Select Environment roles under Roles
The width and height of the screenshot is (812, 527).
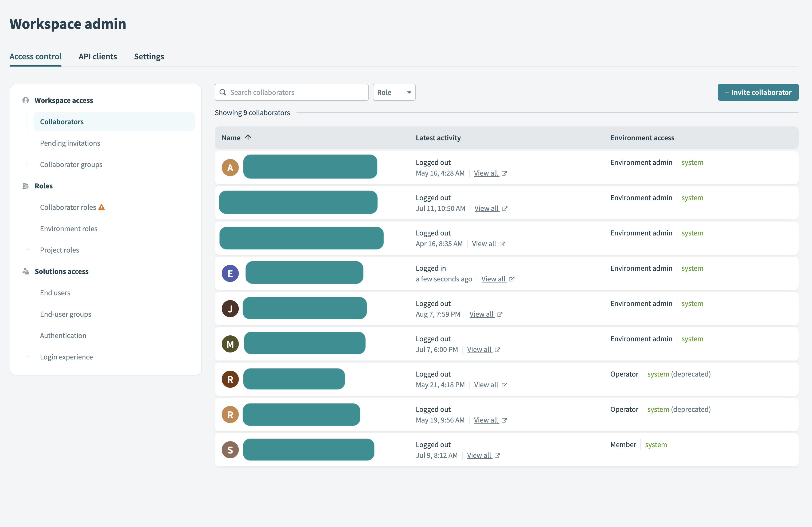tap(69, 228)
